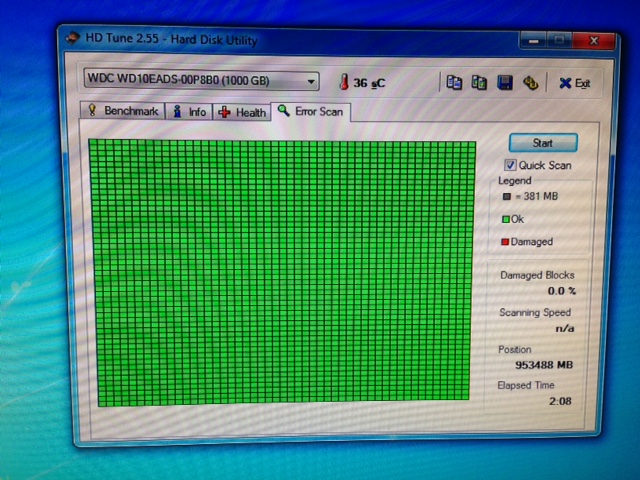Copy text info to clipboard icon
The height and width of the screenshot is (480, 640).
(454, 82)
